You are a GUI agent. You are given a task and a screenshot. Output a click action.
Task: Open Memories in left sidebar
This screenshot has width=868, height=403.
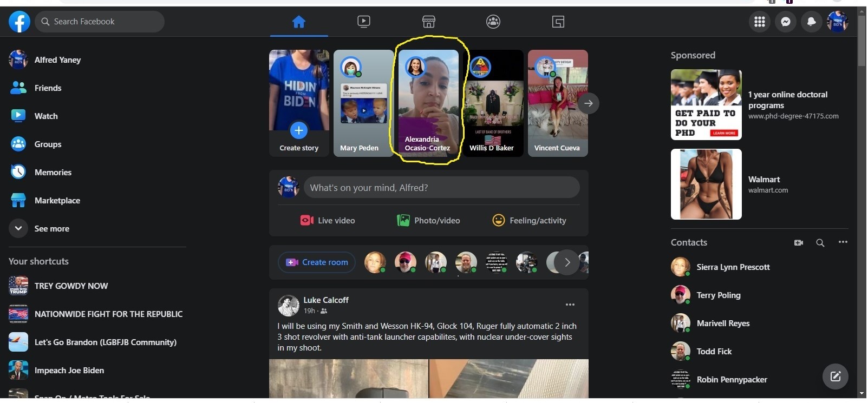[53, 173]
